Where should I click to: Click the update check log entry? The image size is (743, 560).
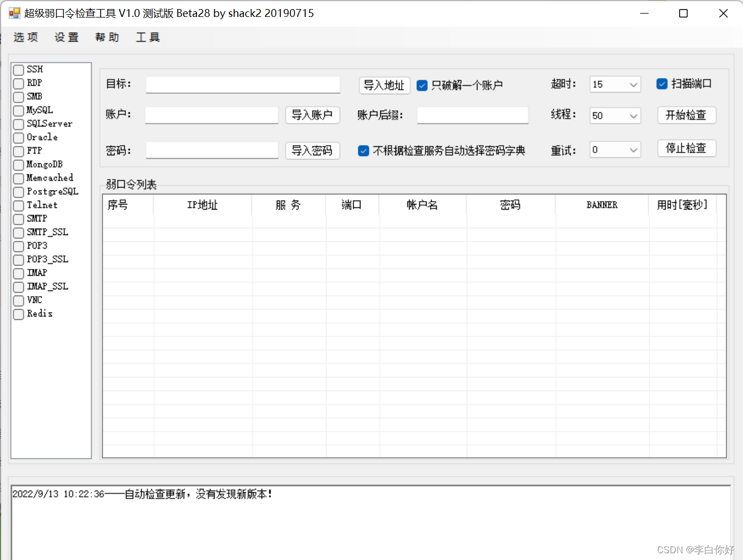(142, 494)
